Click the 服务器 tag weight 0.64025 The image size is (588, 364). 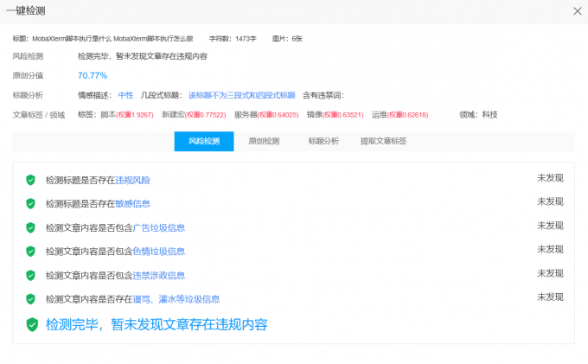(278, 115)
